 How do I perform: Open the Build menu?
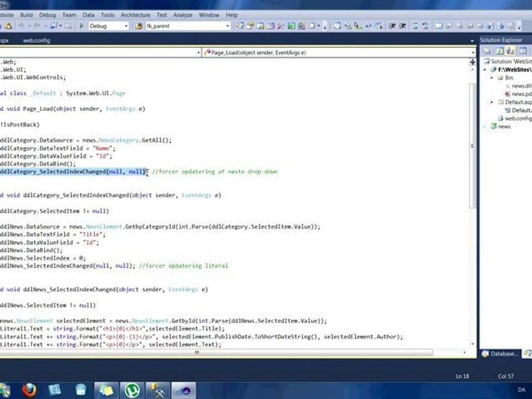tap(27, 15)
